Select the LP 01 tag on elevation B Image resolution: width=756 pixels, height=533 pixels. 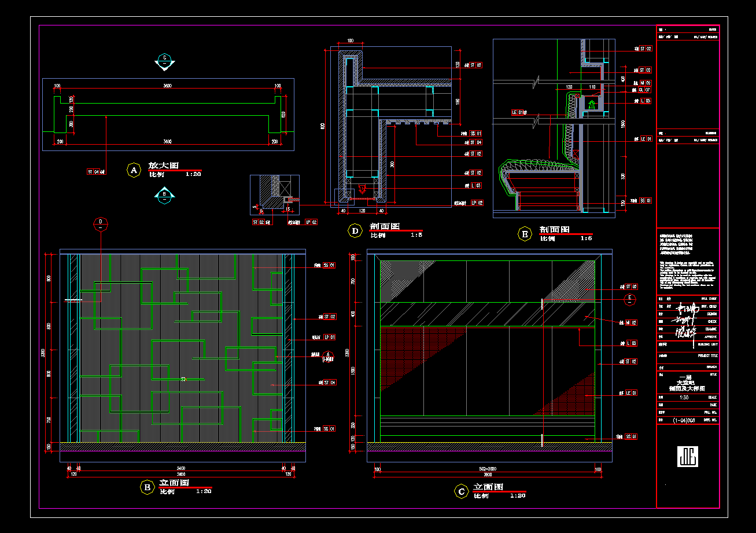pyautogui.click(x=329, y=337)
